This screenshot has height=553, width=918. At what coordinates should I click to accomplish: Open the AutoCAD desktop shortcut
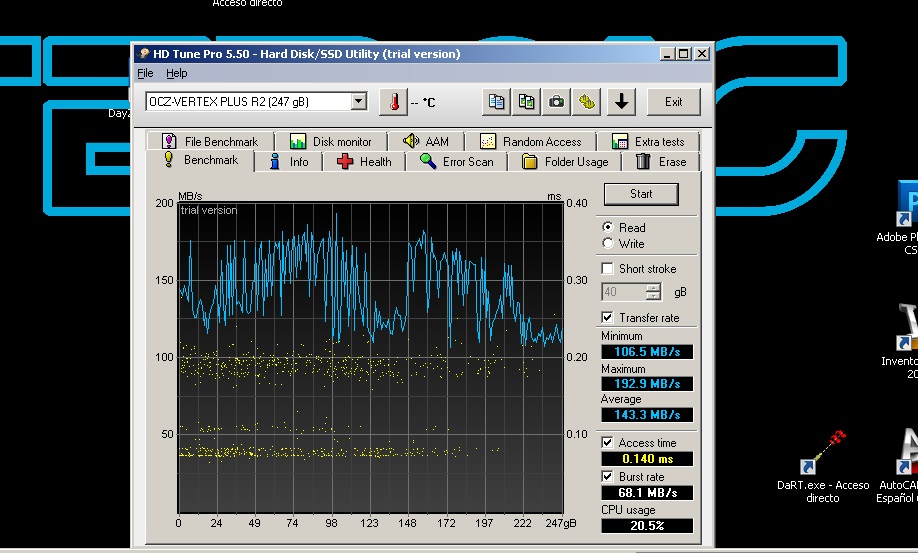pos(907,455)
